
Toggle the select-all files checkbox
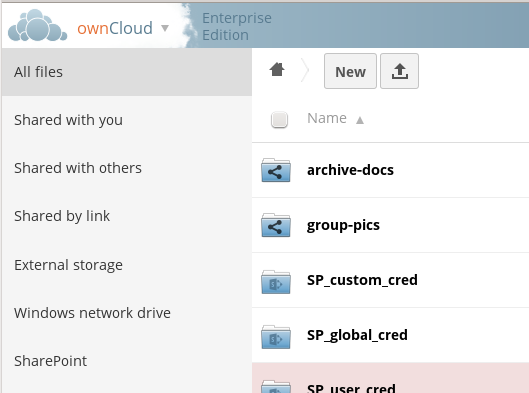pyautogui.click(x=279, y=120)
